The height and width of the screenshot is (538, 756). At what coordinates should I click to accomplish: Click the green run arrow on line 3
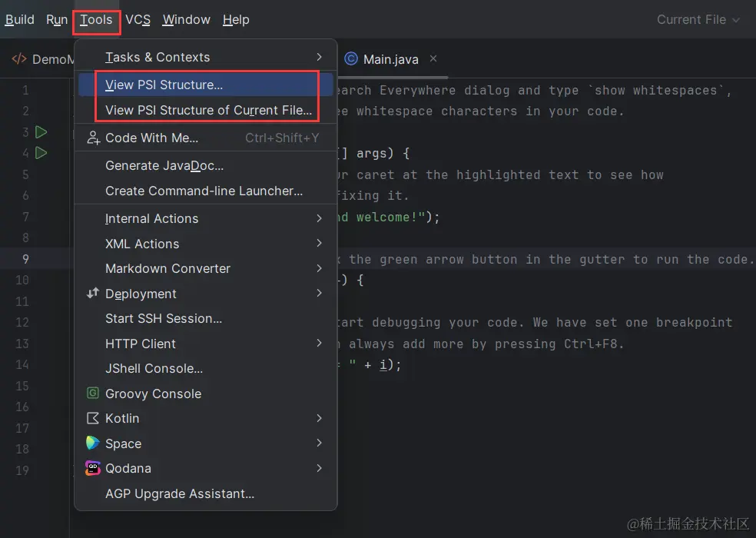41,131
